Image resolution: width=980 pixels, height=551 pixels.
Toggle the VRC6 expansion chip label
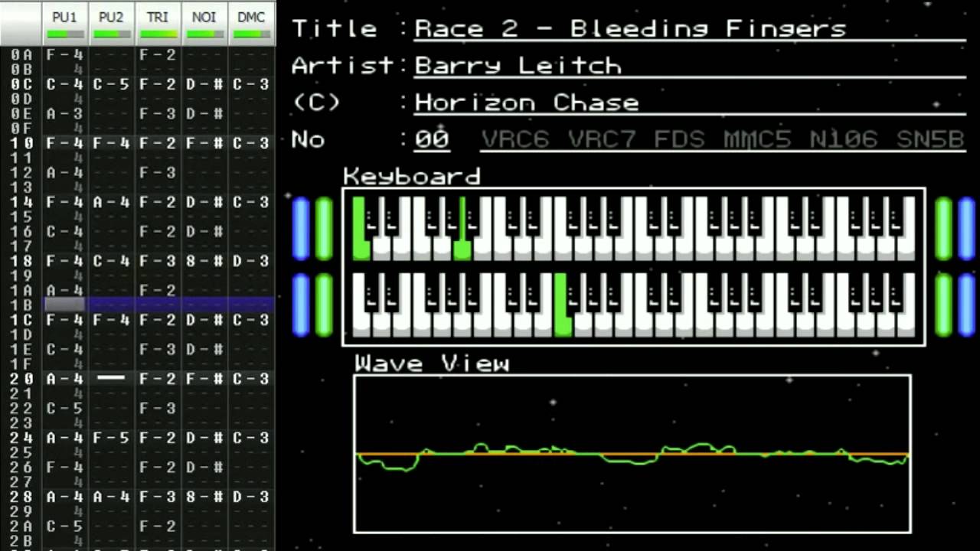[x=517, y=139]
